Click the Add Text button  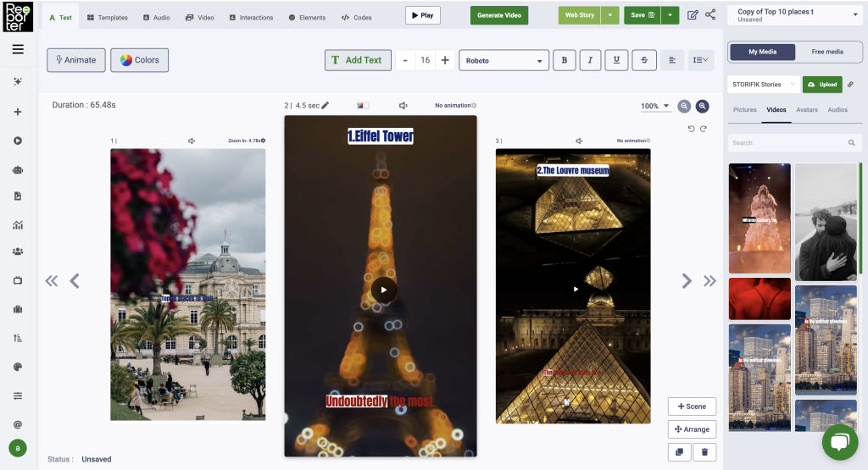point(358,60)
